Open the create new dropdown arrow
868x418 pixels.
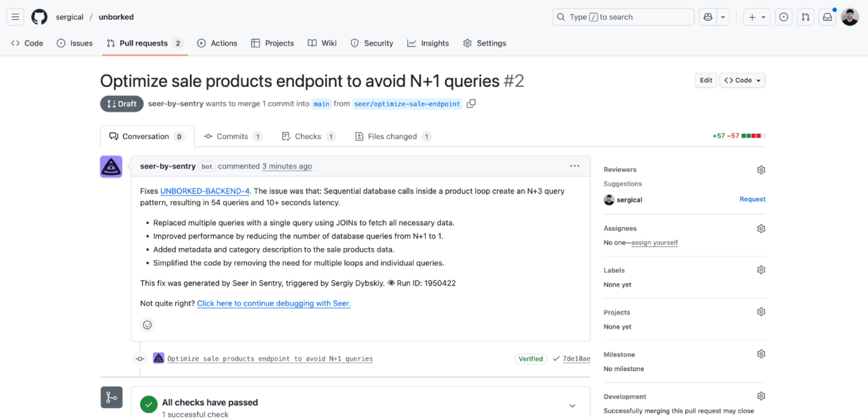tap(764, 17)
